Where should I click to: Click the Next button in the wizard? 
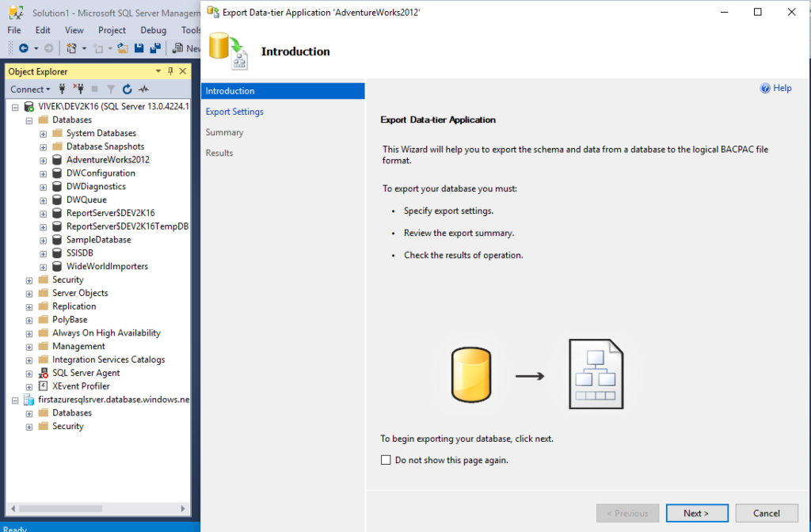pos(696,513)
